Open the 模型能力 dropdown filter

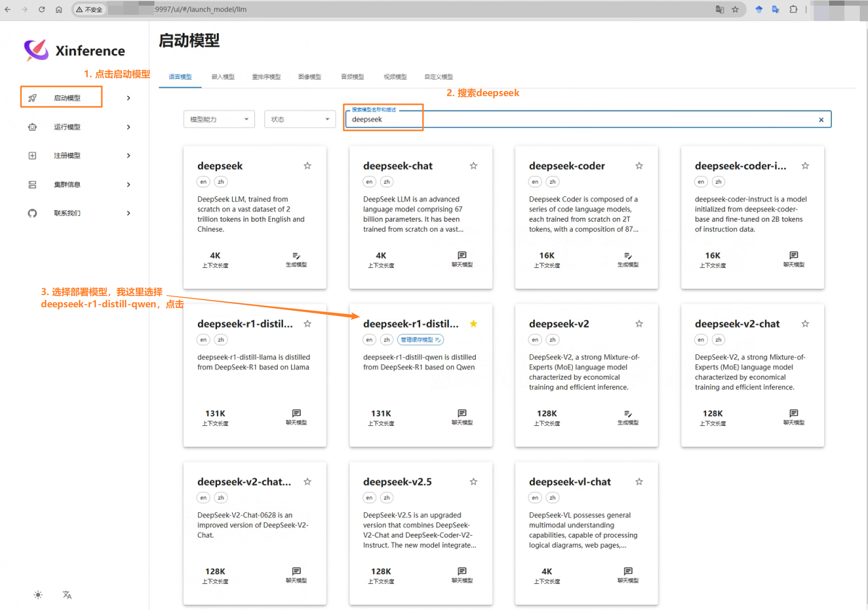point(219,119)
